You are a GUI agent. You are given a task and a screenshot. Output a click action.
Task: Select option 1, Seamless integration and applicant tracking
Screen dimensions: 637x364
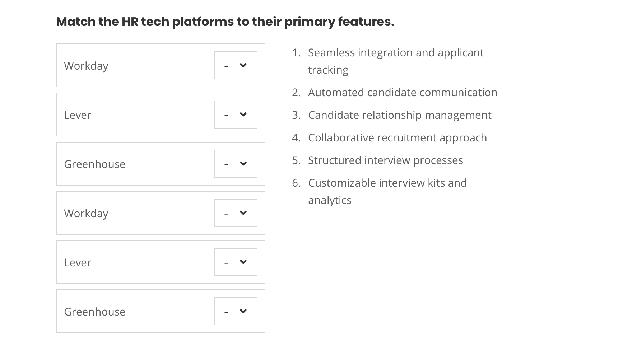[x=395, y=61]
